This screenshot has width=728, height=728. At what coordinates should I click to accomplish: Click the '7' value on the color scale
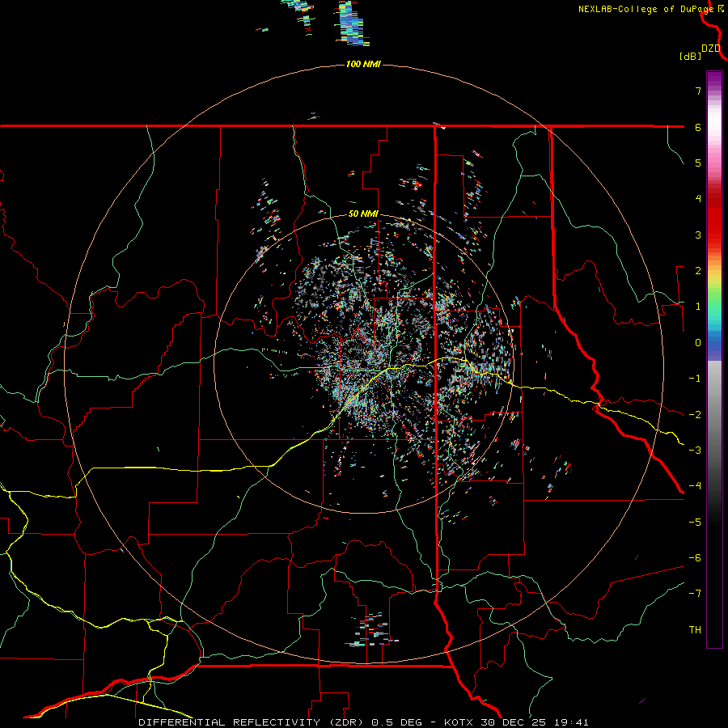click(x=698, y=91)
